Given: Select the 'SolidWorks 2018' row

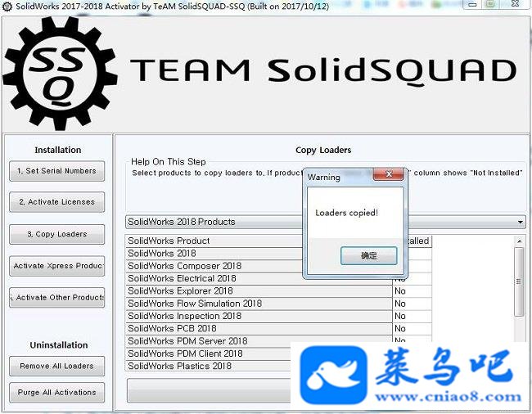Looking at the screenshot, I should (214, 254).
